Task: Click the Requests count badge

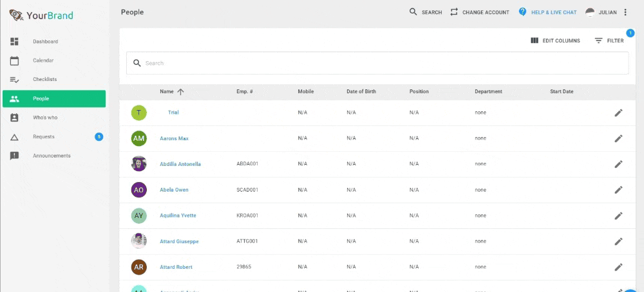Action: (99, 137)
